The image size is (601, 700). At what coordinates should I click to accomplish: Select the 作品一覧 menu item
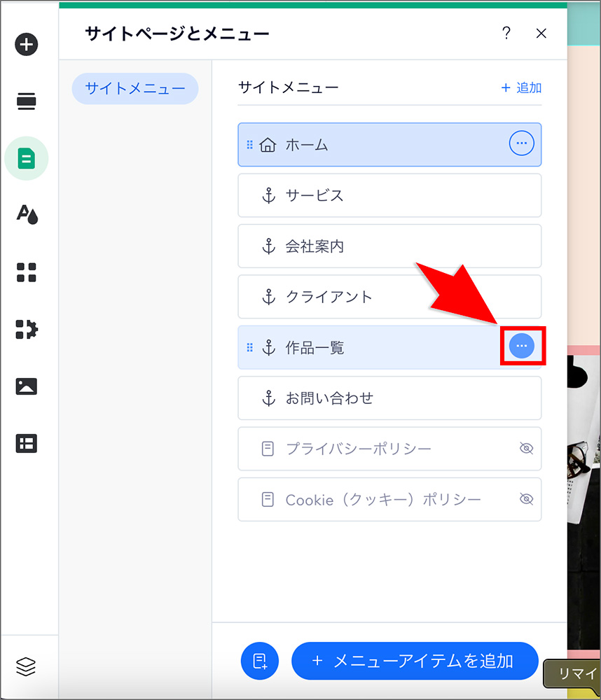(389, 347)
